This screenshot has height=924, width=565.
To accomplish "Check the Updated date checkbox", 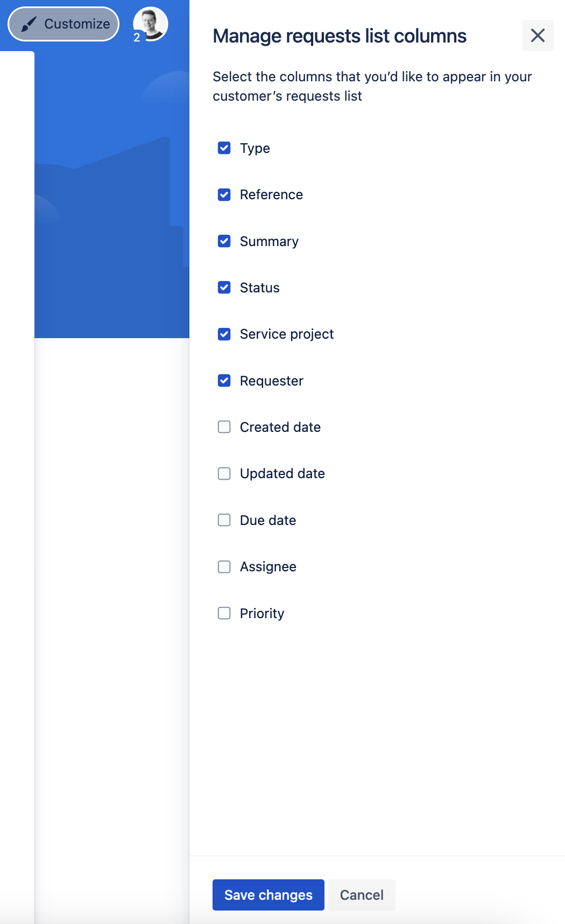I will [x=224, y=473].
